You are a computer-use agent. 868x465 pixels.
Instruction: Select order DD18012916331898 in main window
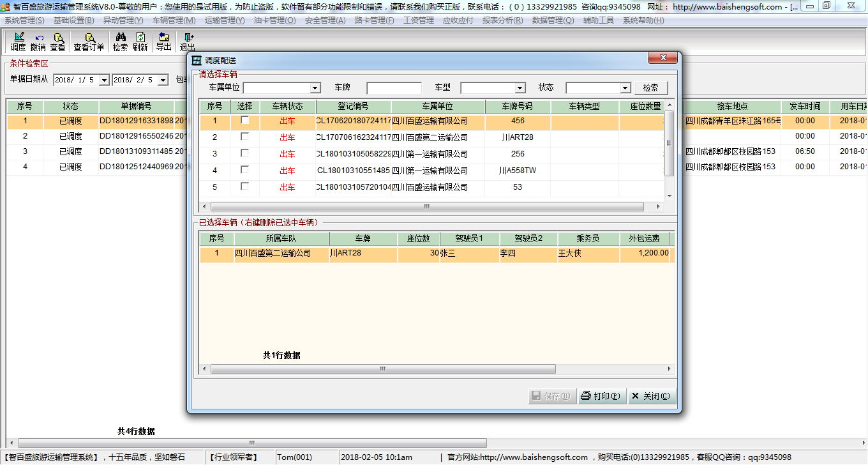(x=137, y=121)
